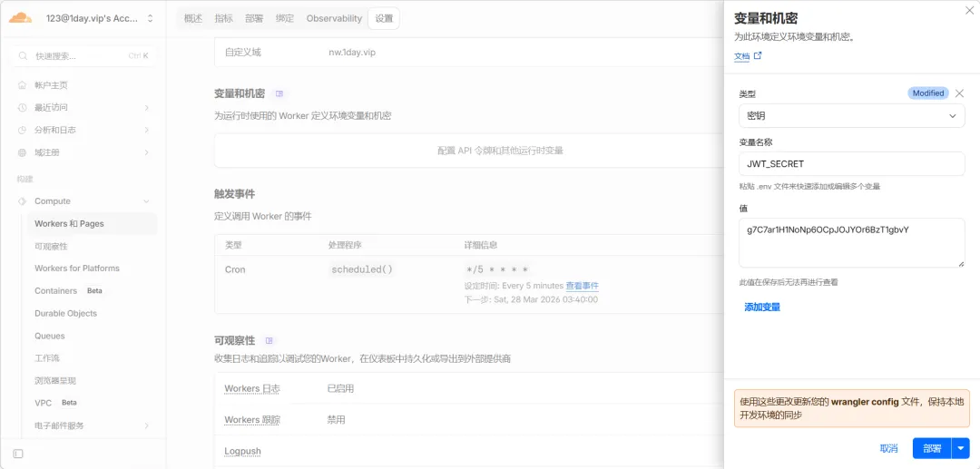This screenshot has width=980, height=469.
Task: Open the account switcher dropdown
Action: [150, 19]
